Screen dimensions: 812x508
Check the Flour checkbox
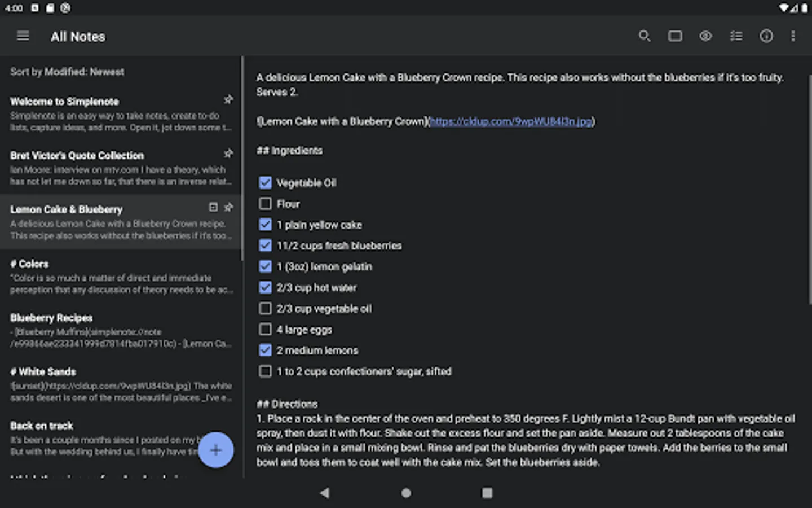pyautogui.click(x=265, y=204)
